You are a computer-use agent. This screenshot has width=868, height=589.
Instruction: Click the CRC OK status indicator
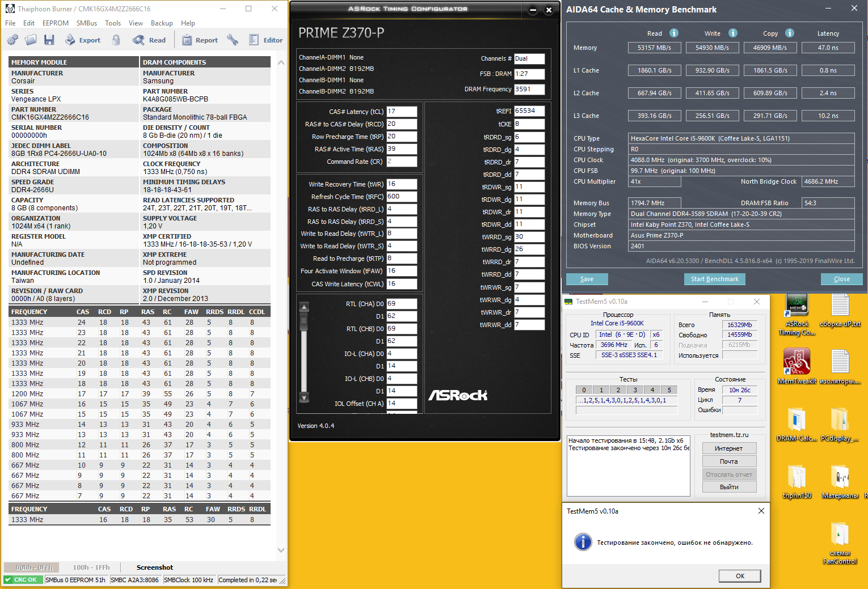[x=23, y=580]
